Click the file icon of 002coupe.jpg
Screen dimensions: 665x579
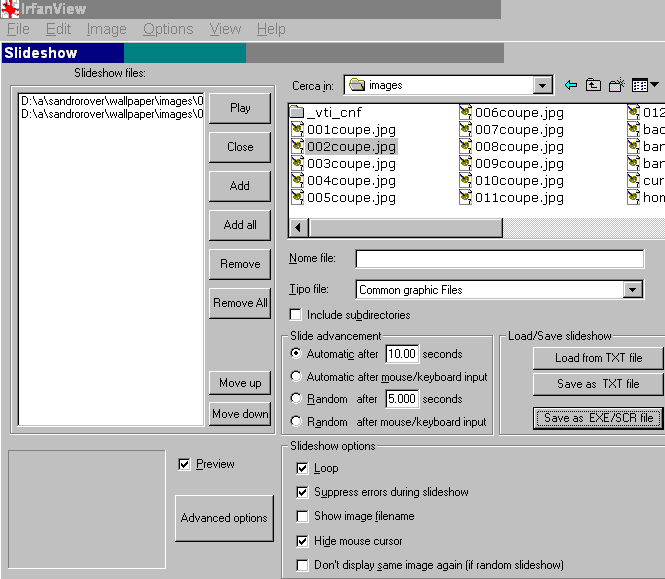tap(297, 146)
